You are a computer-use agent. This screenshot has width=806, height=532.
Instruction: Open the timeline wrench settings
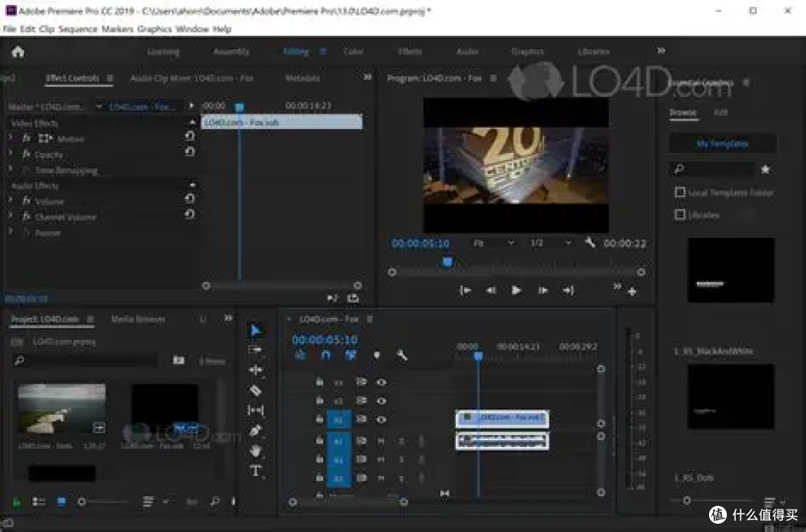tap(402, 354)
